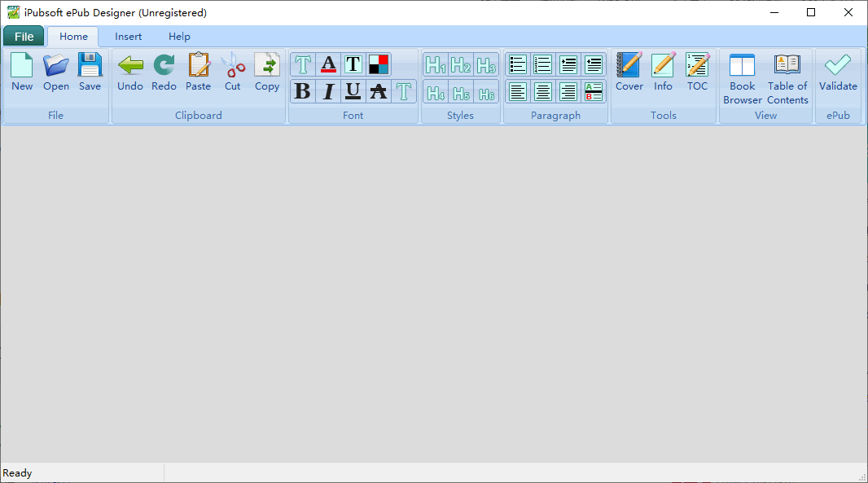The width and height of the screenshot is (868, 483).
Task: Create a new ePub with New
Action: (x=22, y=72)
